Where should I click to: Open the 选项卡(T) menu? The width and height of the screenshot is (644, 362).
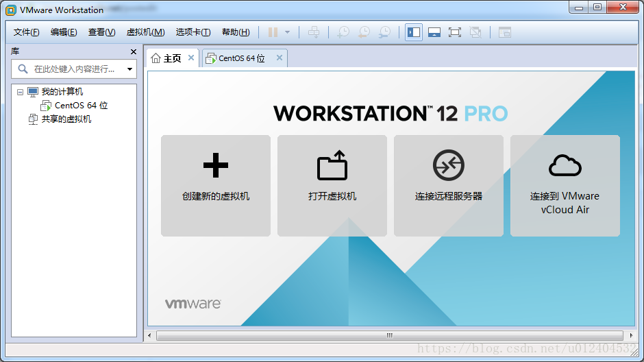193,32
